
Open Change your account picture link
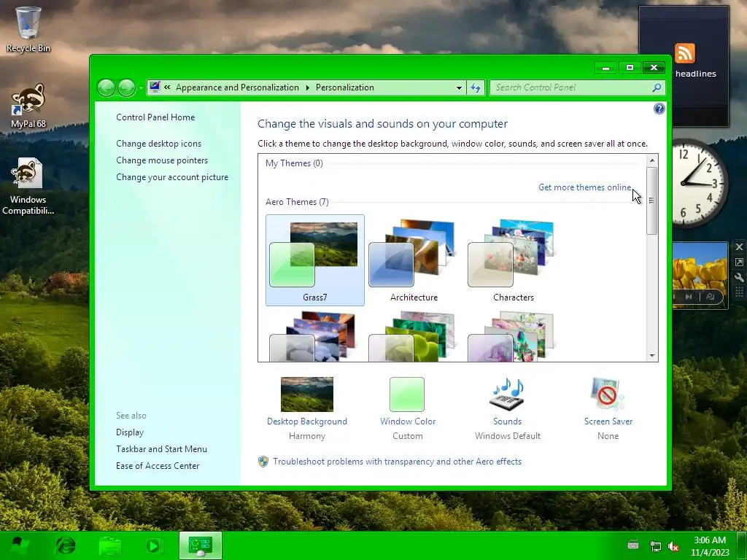click(x=172, y=177)
